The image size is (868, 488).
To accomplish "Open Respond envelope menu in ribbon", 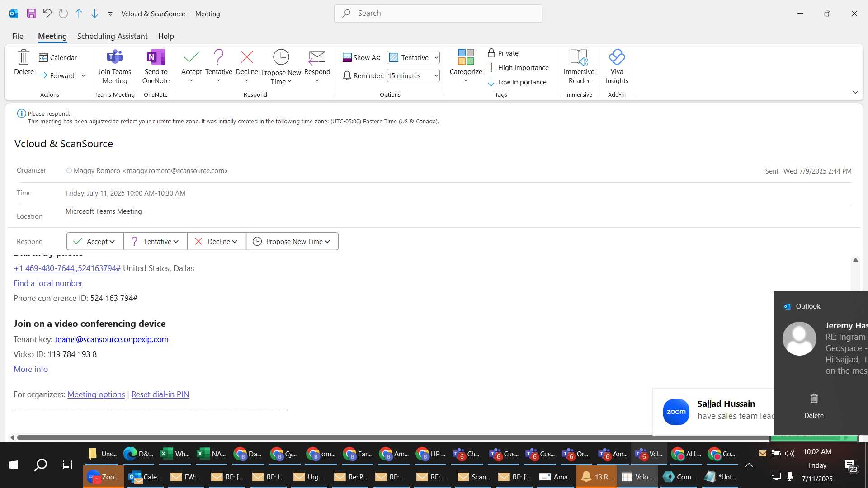I will pos(317,66).
